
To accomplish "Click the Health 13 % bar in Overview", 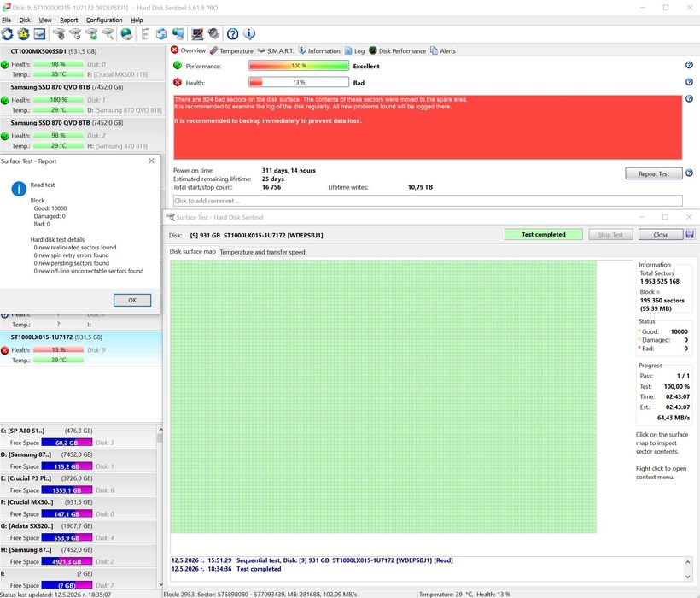I will (x=299, y=82).
